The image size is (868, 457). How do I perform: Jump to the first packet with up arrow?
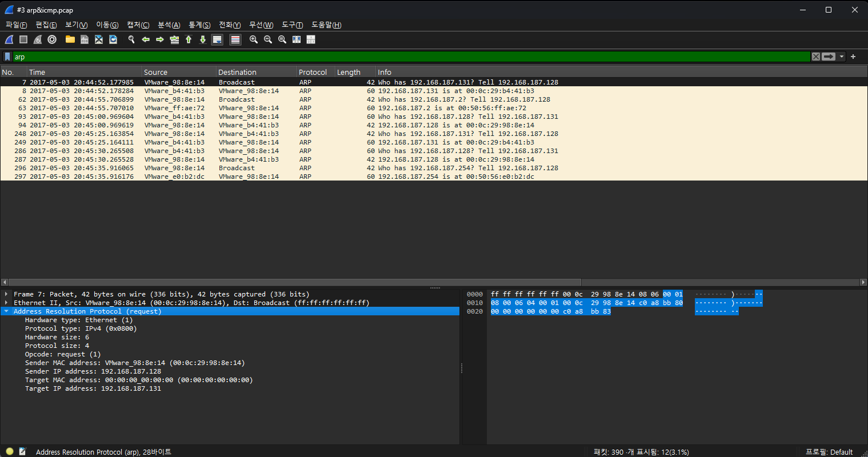pyautogui.click(x=189, y=39)
